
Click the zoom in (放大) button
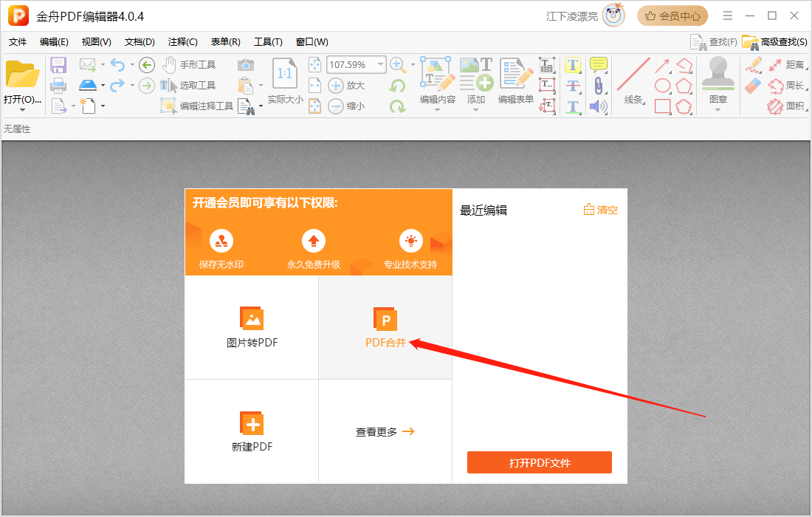(346, 86)
